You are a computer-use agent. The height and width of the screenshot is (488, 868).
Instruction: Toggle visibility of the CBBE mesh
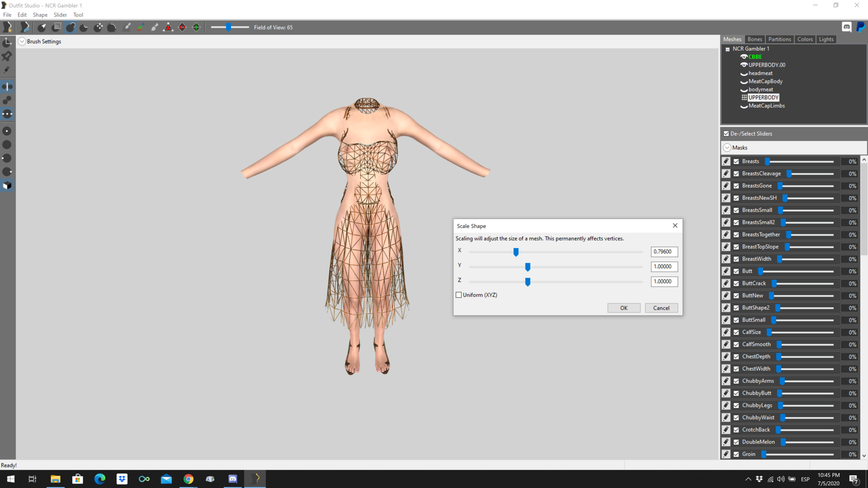pos(744,57)
